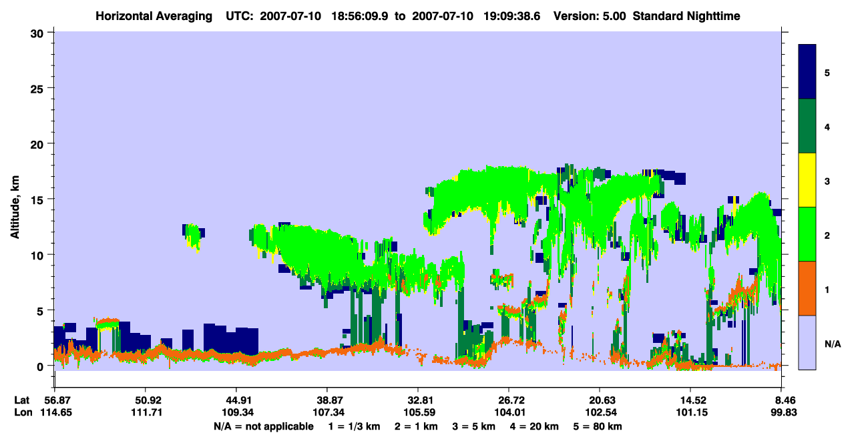Click the '2 = 1 km' legend entry
The height and width of the screenshot is (445, 868).
pyautogui.click(x=416, y=426)
